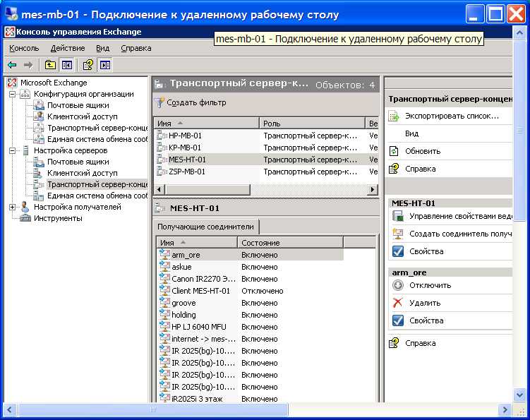Click the Отключить action for arm_ore

click(x=430, y=285)
